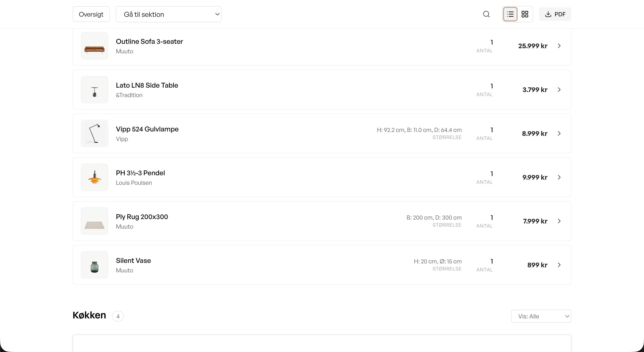Click the 3.799 kr price
The height and width of the screenshot is (352, 644).
pos(535,90)
